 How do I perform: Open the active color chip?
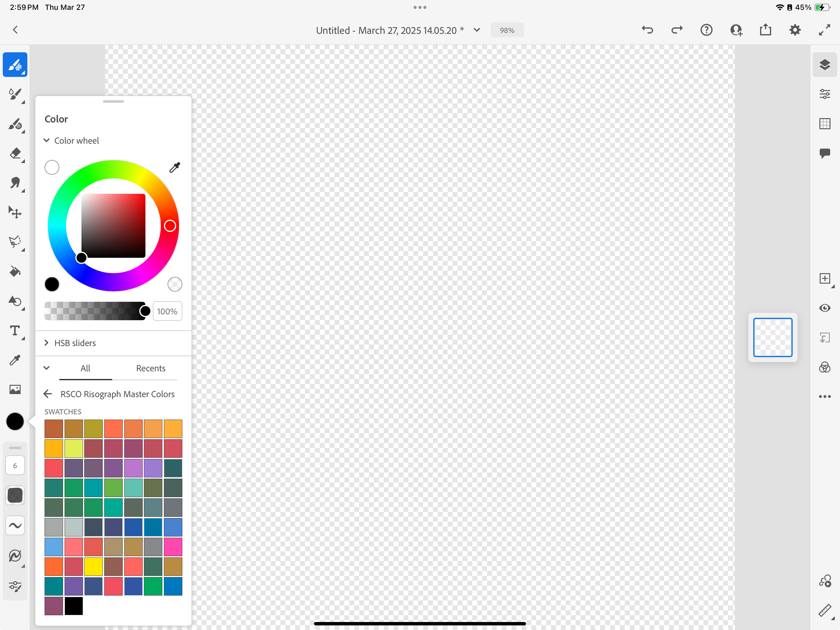tap(15, 421)
